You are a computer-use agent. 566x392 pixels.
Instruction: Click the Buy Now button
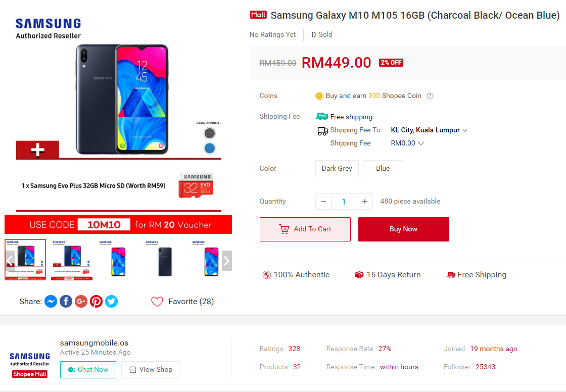[403, 229]
